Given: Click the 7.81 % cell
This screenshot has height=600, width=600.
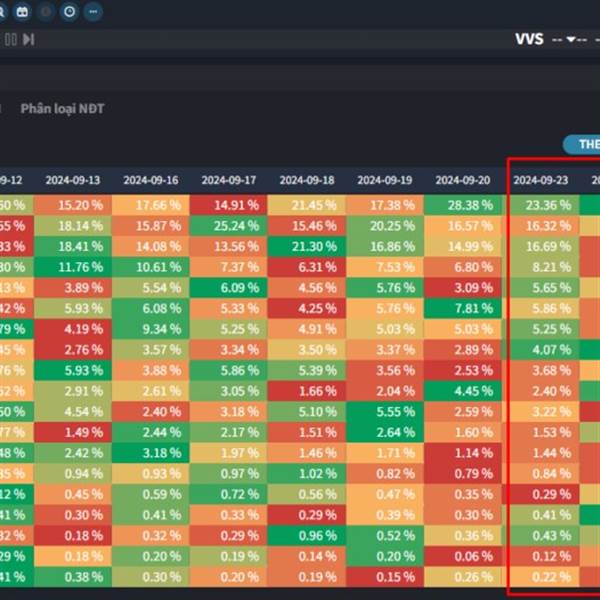Looking at the screenshot, I should pos(463,308).
